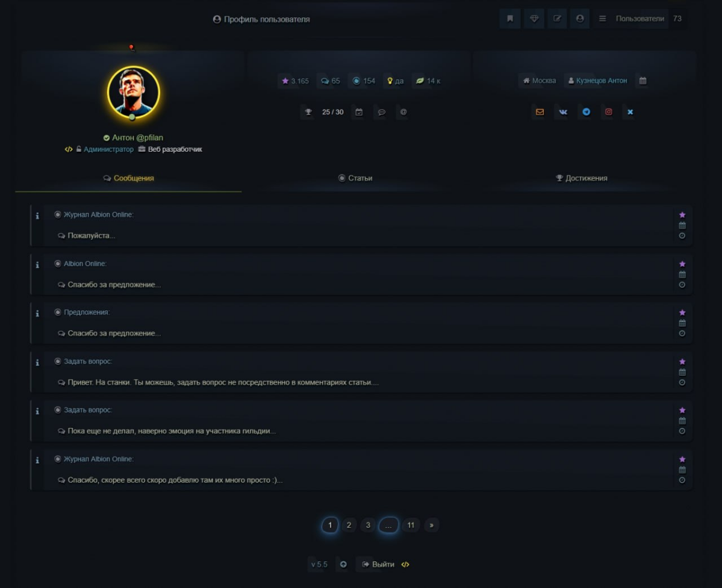Switch to the Достижения tab
Image resolution: width=722 pixels, height=588 pixels.
pos(582,178)
